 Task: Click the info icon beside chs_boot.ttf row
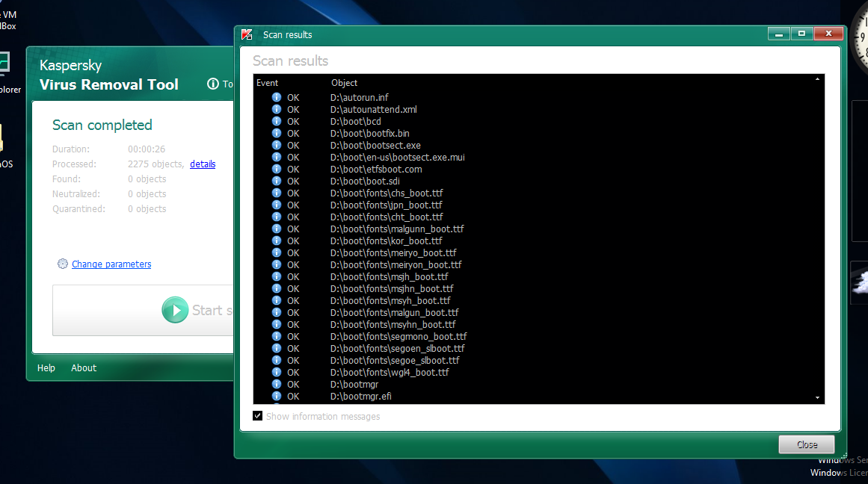[x=276, y=193]
